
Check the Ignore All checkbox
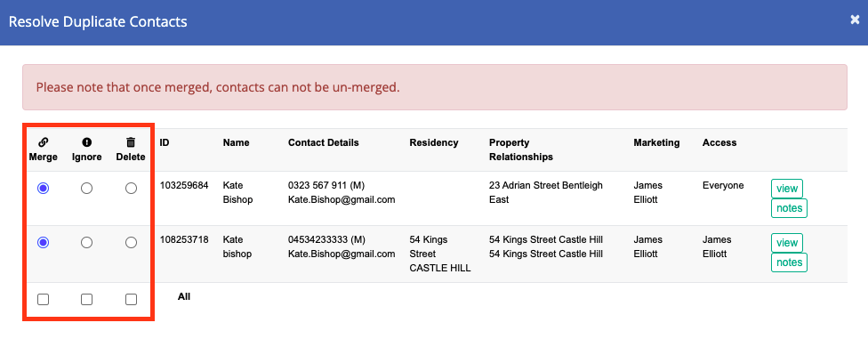[x=86, y=300]
